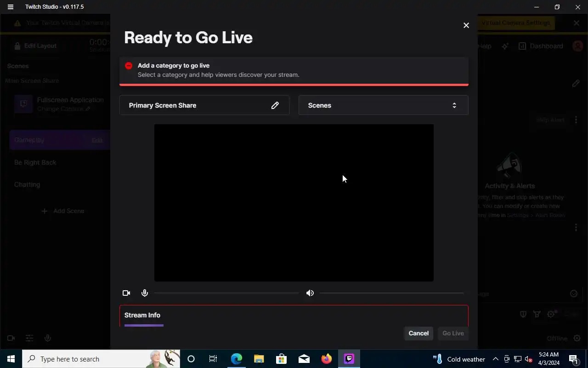Click the chat filter icon
This screenshot has width=588, height=368.
(537, 314)
